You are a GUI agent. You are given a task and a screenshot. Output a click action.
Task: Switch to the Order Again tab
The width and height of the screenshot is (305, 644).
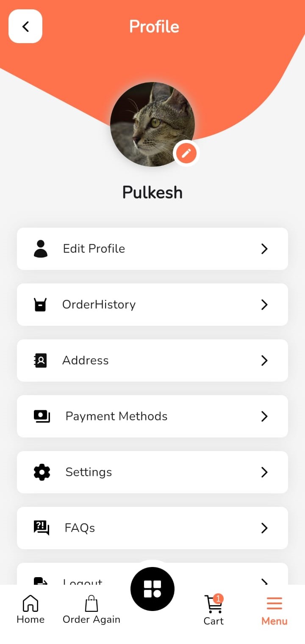(x=91, y=609)
